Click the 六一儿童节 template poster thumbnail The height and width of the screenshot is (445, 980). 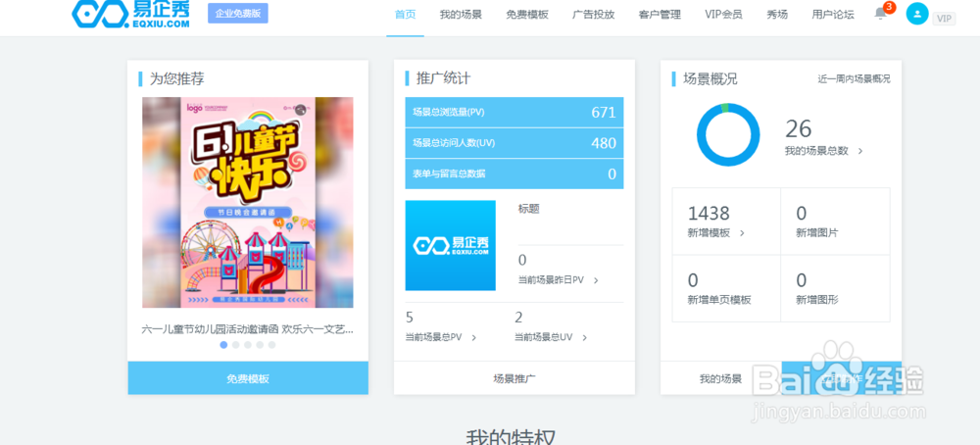click(x=248, y=203)
